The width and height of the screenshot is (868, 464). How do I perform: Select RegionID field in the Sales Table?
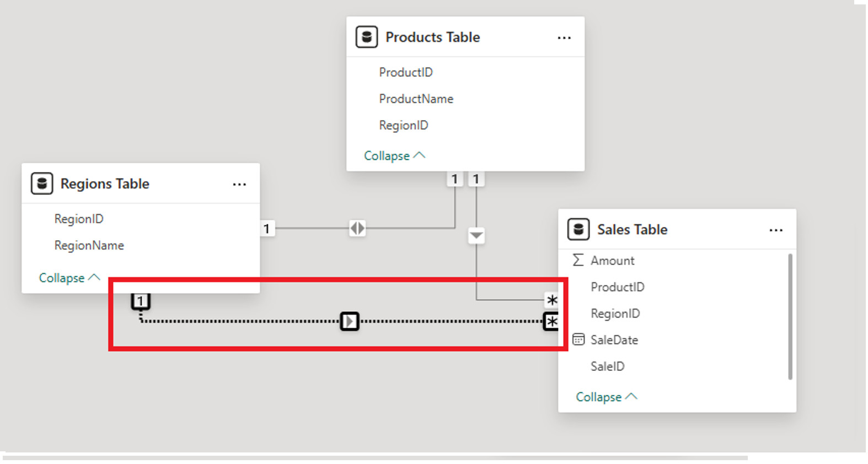(x=615, y=313)
